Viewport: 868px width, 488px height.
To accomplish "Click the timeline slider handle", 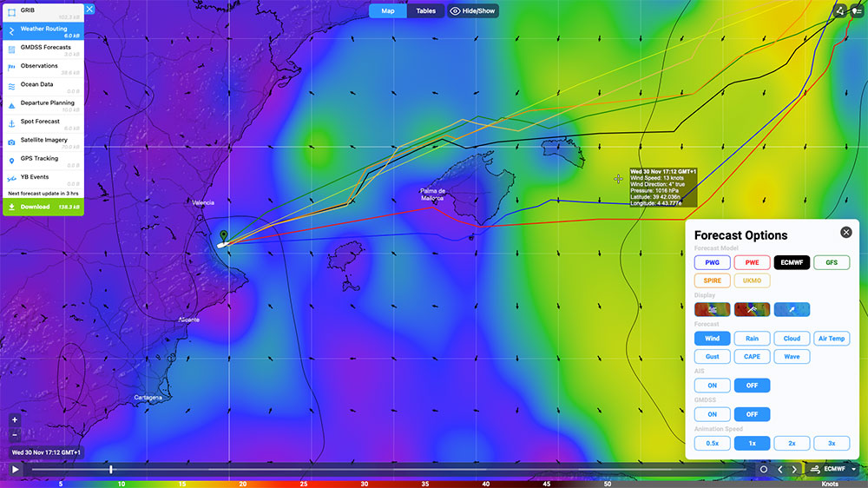I will [x=110, y=469].
